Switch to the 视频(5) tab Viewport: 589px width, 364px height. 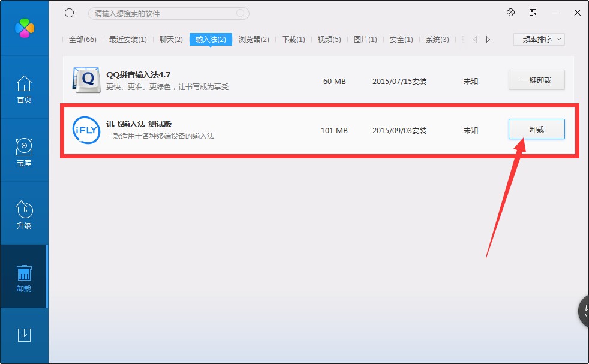[329, 40]
